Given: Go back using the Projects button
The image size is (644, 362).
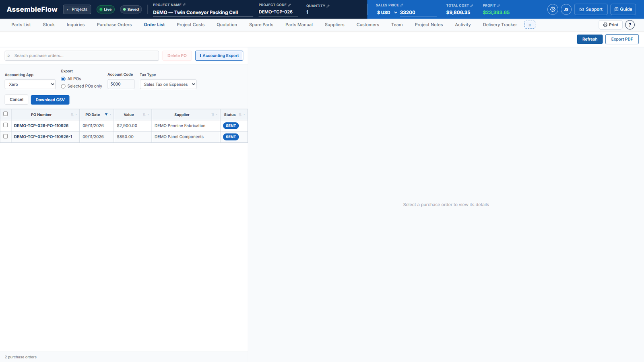Looking at the screenshot, I should click(77, 9).
